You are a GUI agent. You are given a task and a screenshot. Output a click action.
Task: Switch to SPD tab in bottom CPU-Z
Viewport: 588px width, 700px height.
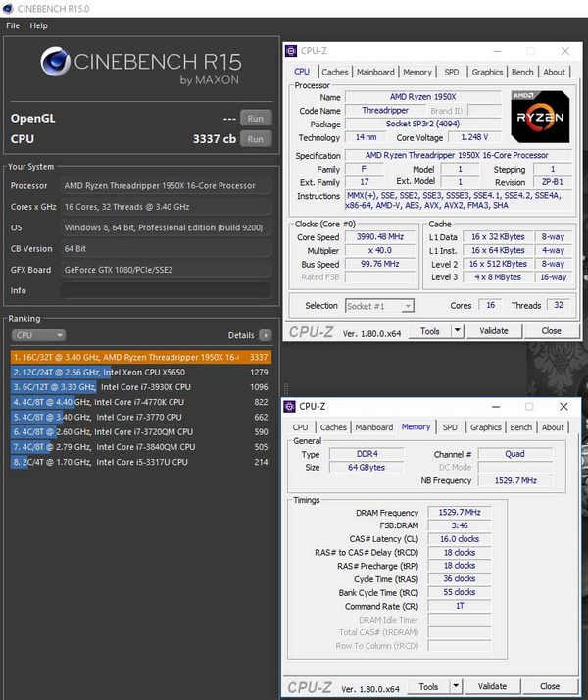click(450, 427)
